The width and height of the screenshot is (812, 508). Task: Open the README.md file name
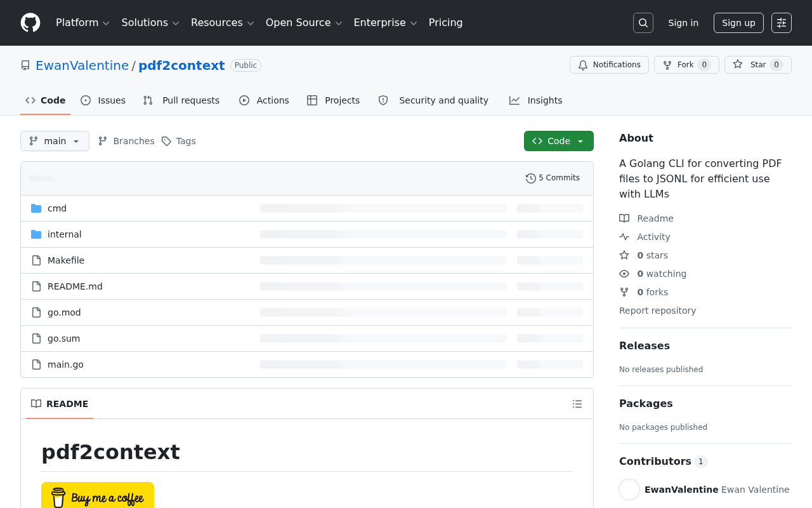pos(75,286)
